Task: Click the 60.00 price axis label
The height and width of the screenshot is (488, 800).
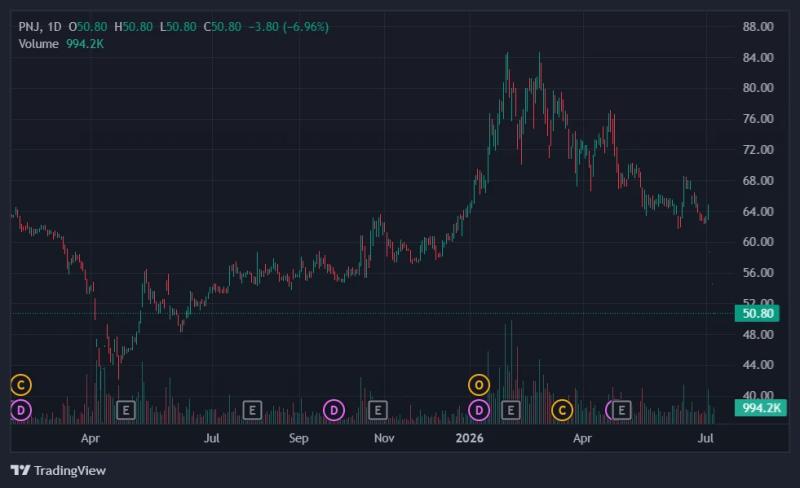Action: point(758,241)
